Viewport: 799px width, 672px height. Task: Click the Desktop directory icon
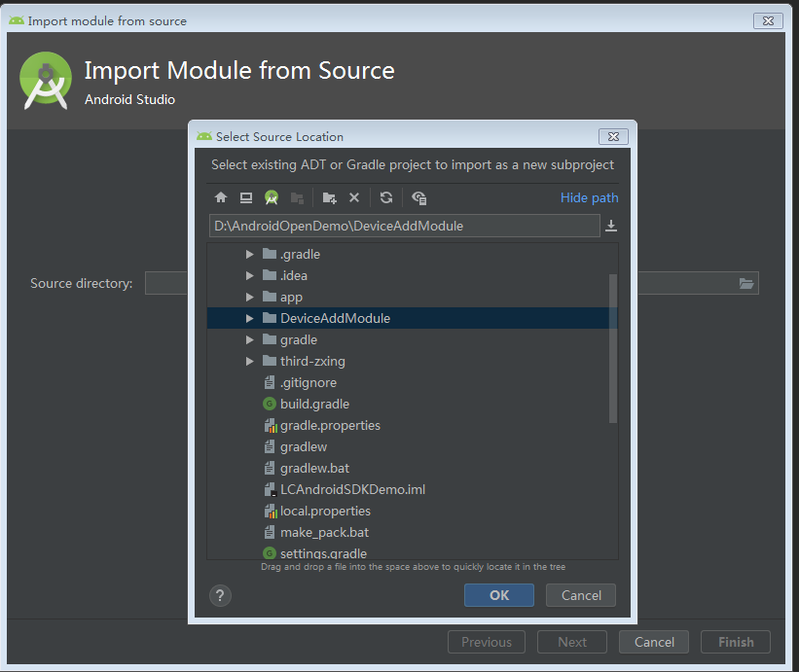(x=246, y=197)
